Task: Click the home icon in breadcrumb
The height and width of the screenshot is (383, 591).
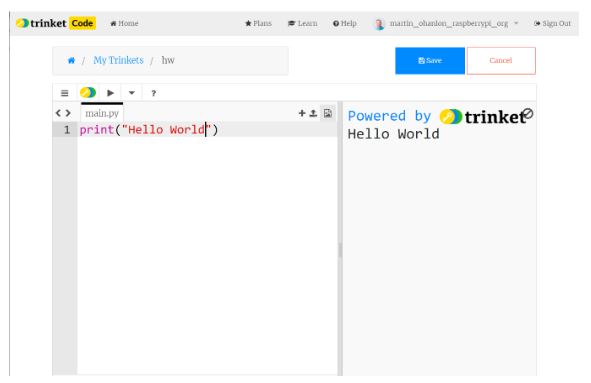Action: click(71, 60)
